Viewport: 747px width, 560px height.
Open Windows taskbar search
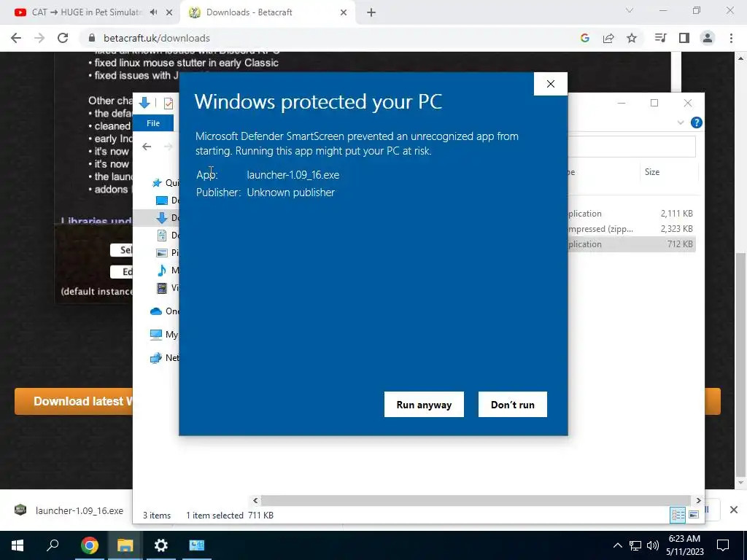point(53,545)
